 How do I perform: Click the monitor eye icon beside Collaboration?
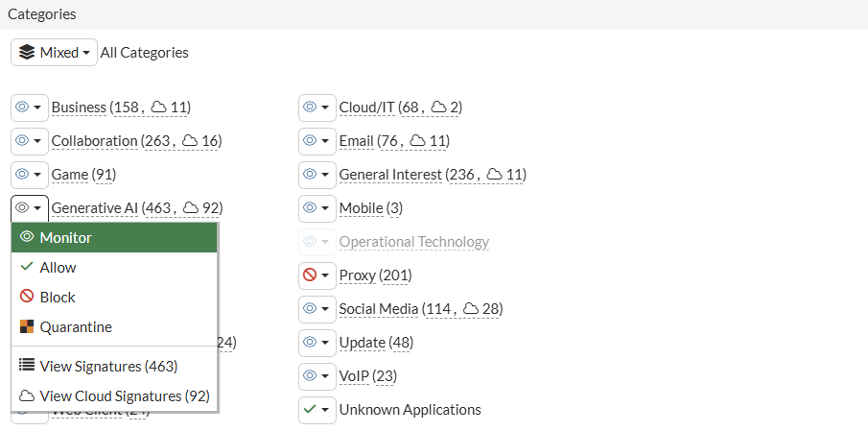coord(22,141)
